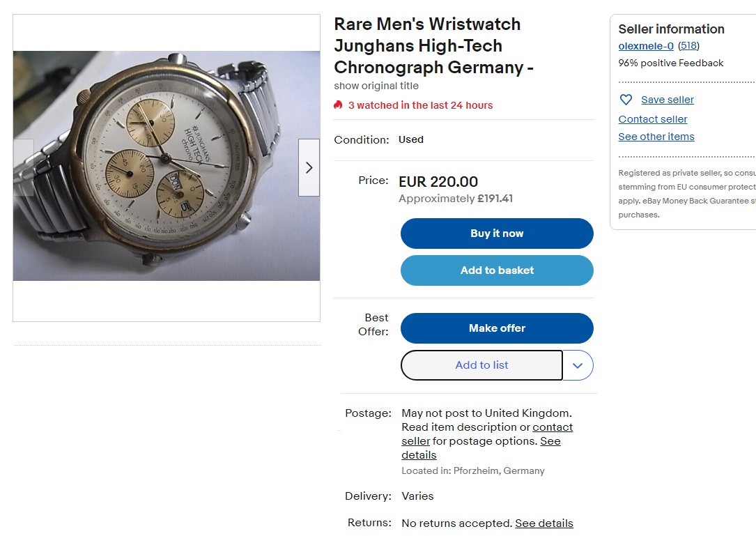Follow the Contact seller link
The image size is (756, 536).
coord(652,119)
